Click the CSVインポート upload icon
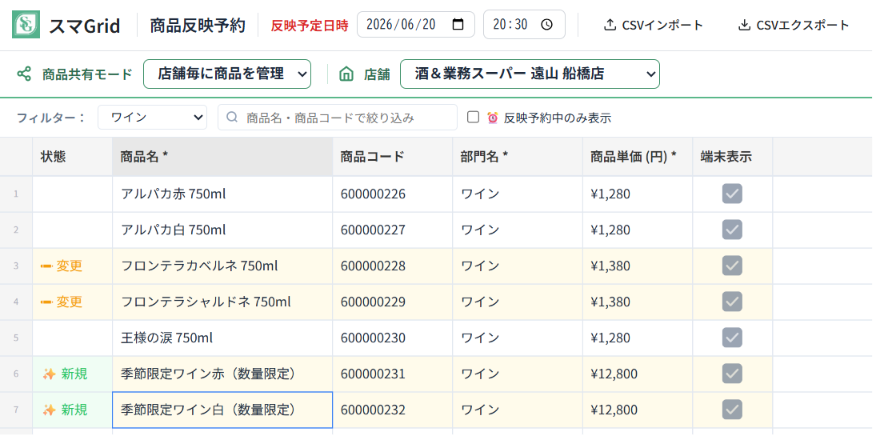Screen dimensions: 873x435 click(x=610, y=25)
